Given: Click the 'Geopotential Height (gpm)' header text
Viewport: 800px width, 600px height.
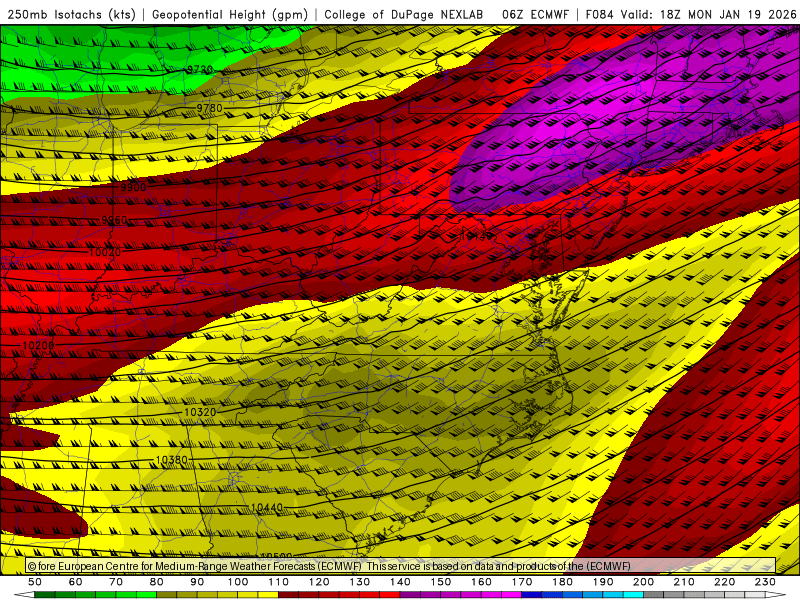Looking at the screenshot, I should pos(230,15).
